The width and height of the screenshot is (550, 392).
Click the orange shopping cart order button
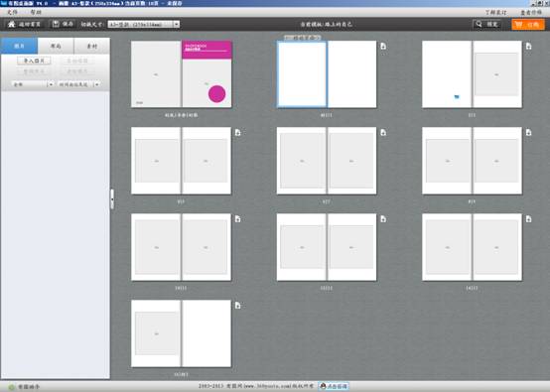(528, 24)
